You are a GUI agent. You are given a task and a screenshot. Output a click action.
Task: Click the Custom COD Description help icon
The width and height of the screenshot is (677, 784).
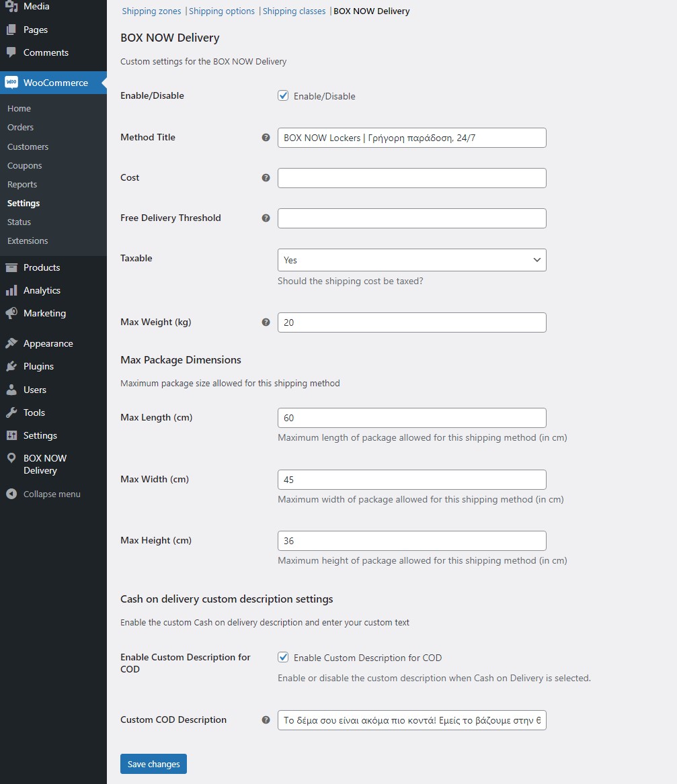coord(266,720)
